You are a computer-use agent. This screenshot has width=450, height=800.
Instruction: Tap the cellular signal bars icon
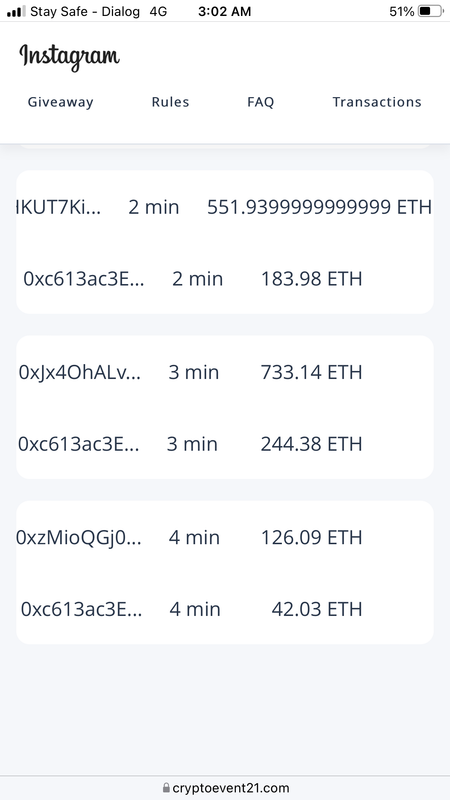[x=16, y=11]
